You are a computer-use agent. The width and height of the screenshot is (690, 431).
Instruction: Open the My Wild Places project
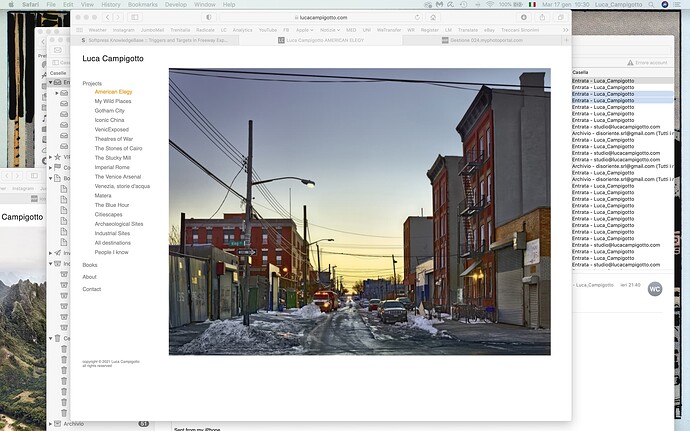point(113,101)
